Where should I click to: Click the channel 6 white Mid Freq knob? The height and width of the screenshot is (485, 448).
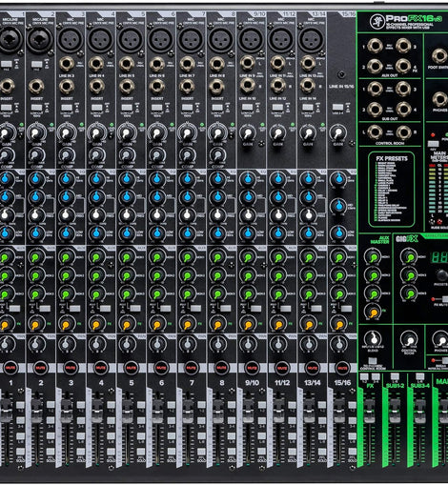[x=156, y=215]
